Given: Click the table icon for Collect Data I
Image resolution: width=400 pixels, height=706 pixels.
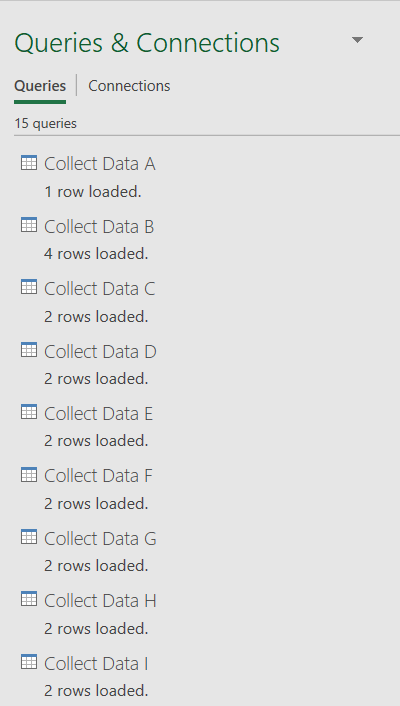Looking at the screenshot, I should pyautogui.click(x=29, y=662).
